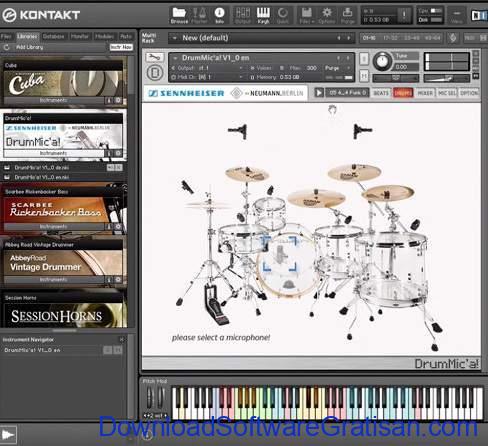488x446 pixels.
Task: Open Scarbee Rickenbacker Bass Instruments bar
Action: [x=54, y=227]
